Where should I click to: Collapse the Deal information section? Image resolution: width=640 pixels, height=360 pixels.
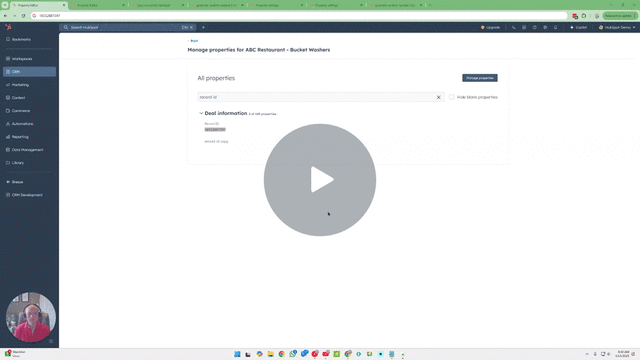click(x=201, y=113)
